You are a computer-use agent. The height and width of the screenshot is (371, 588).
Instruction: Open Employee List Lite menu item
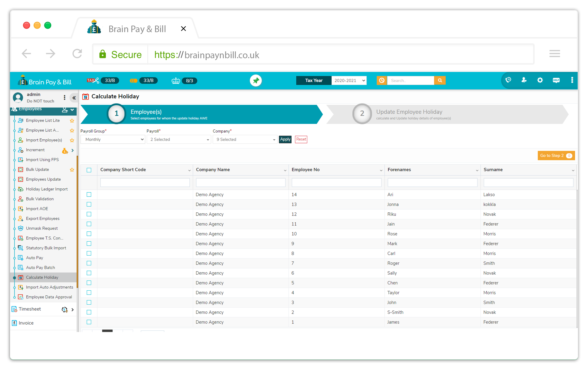coord(43,120)
